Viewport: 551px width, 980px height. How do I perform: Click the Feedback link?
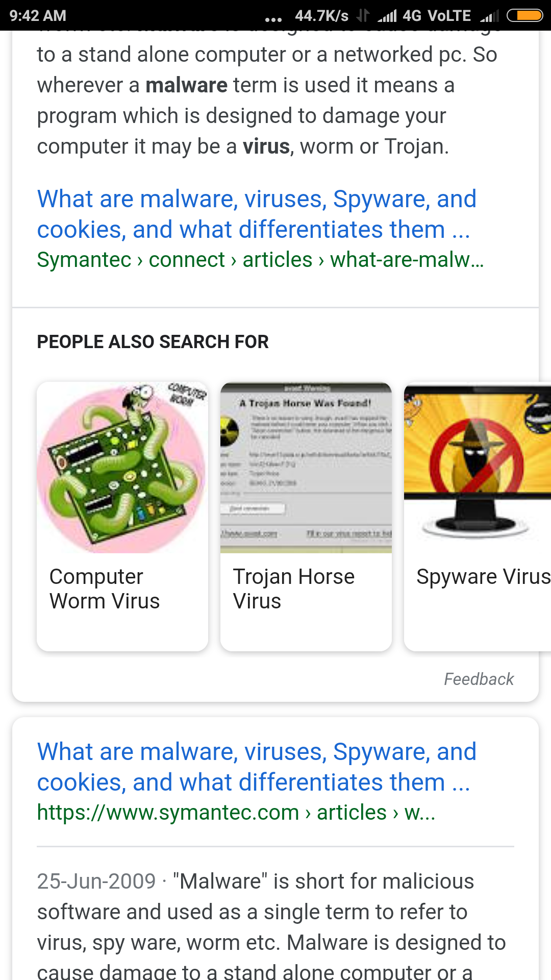(x=479, y=679)
